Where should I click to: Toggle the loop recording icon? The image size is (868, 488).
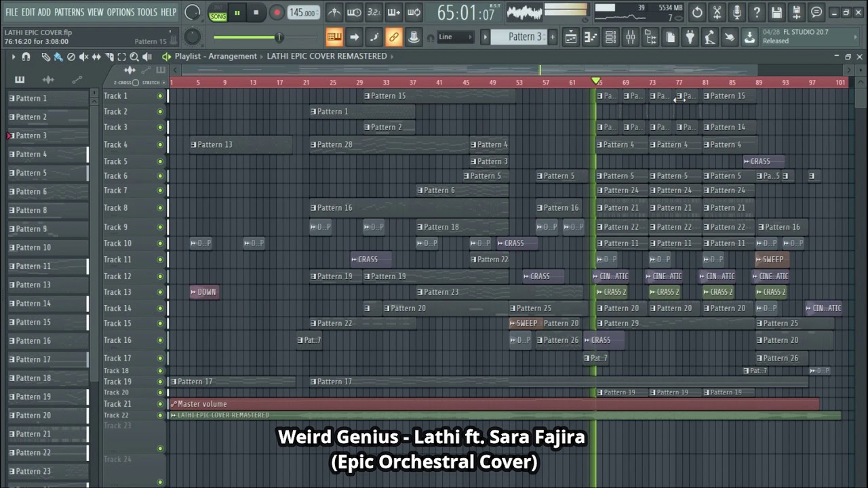[414, 12]
